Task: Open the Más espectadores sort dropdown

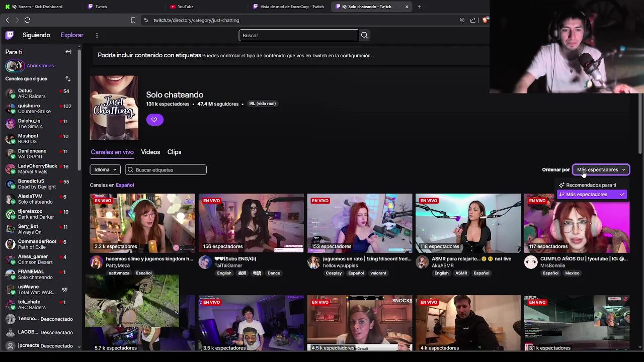Action: [601, 169]
